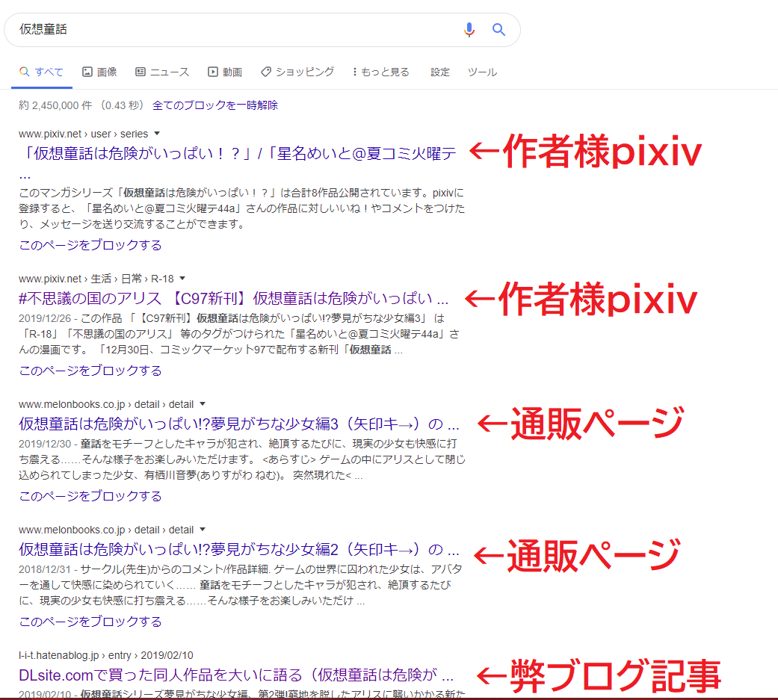Expand the もっと見る menu
The image size is (778, 700).
click(x=381, y=72)
